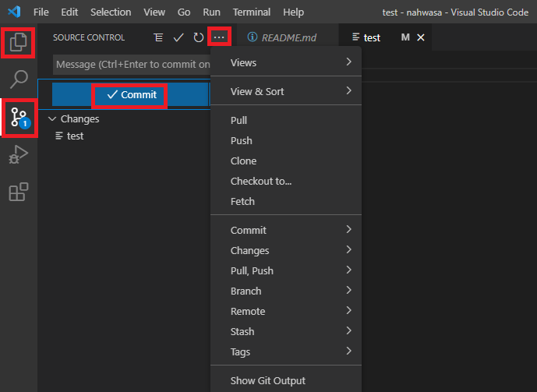Switch to the README.md tab
This screenshot has width=537, height=392.
point(288,37)
